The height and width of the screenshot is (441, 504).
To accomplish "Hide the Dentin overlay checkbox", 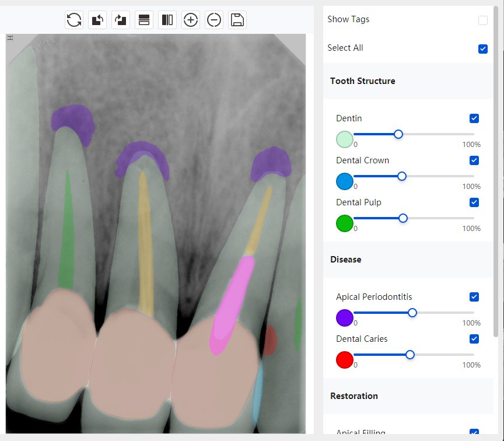I will click(474, 118).
